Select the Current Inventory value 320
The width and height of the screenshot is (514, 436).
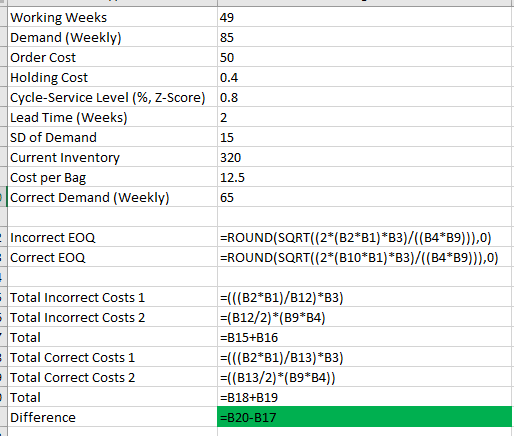coord(365,157)
